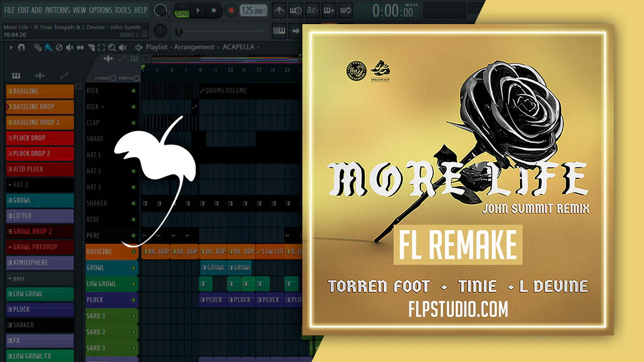
Task: Open the ADD menu
Action: pyautogui.click(x=37, y=10)
